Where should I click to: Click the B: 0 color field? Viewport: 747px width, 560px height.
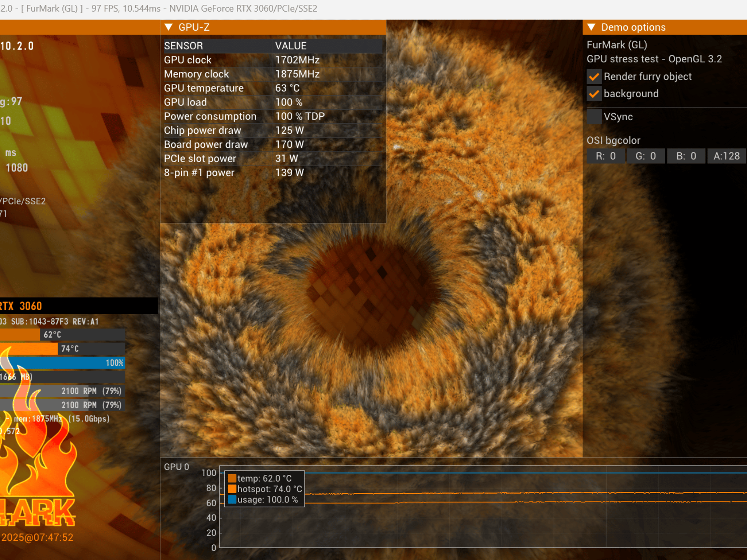[686, 156]
